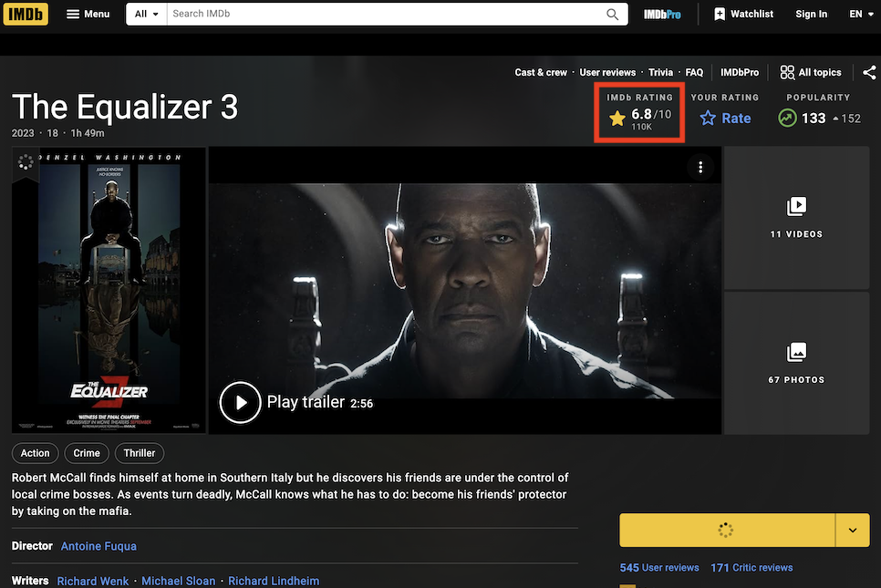Open the 11 Videos tile
This screenshot has width=881, height=588.
[x=796, y=218]
